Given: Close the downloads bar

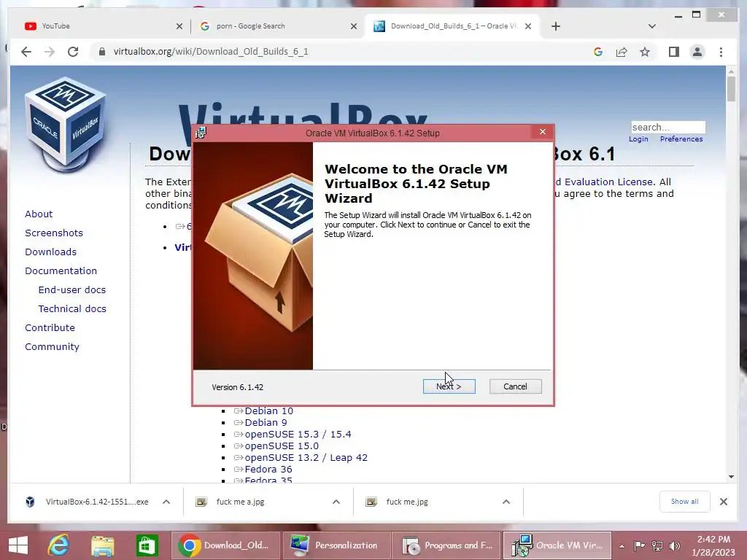Looking at the screenshot, I should tap(723, 502).
